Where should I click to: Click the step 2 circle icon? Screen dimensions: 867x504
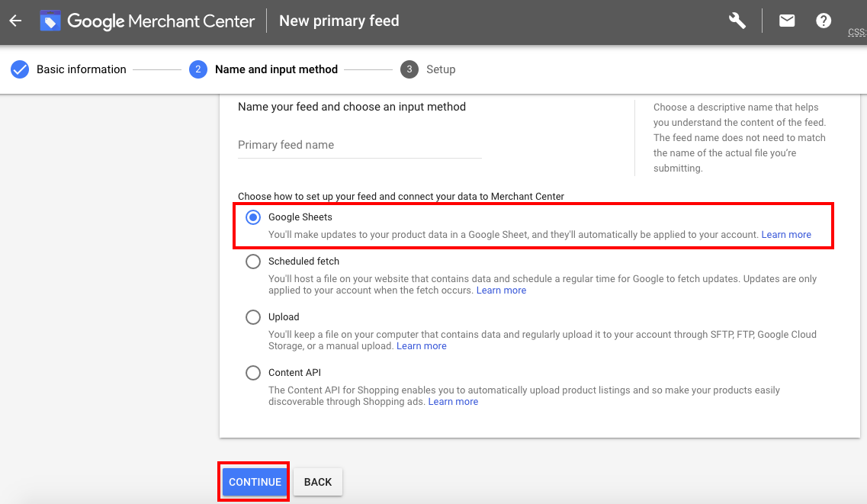198,69
